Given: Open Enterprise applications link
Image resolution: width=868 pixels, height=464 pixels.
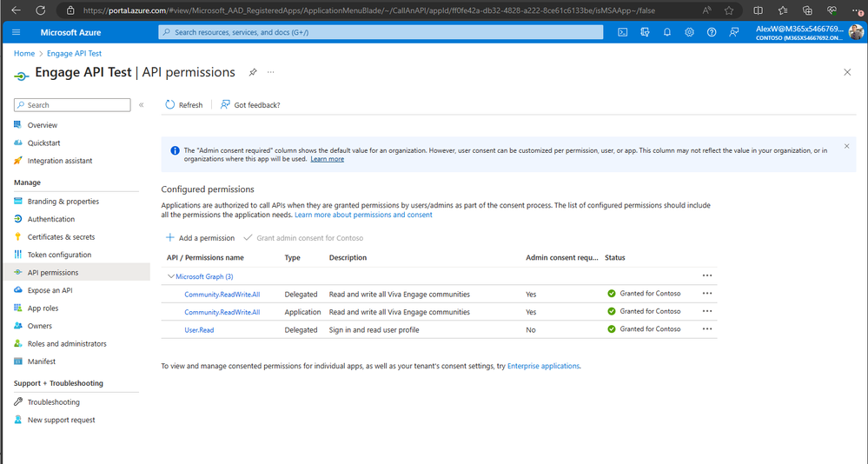Looking at the screenshot, I should click(x=543, y=366).
